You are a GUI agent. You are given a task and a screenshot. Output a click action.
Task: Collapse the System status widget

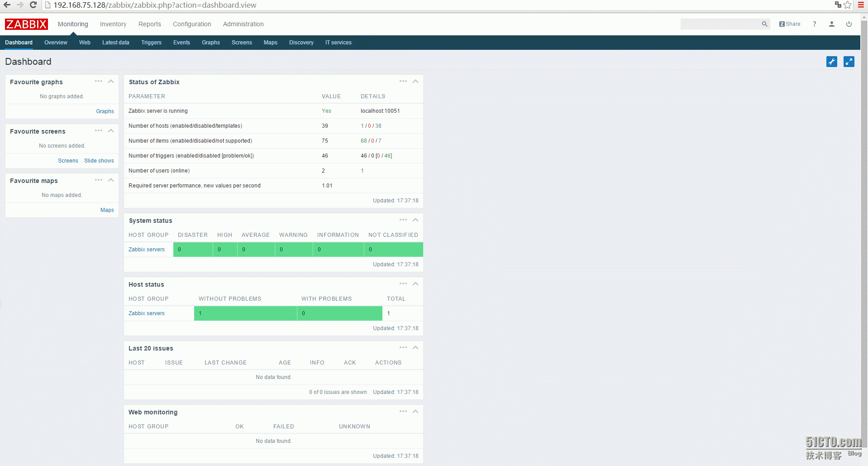(415, 220)
